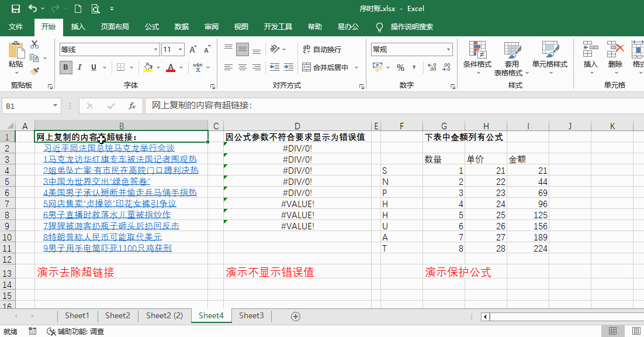Apply yellow fill color bucket

[x=148, y=67]
